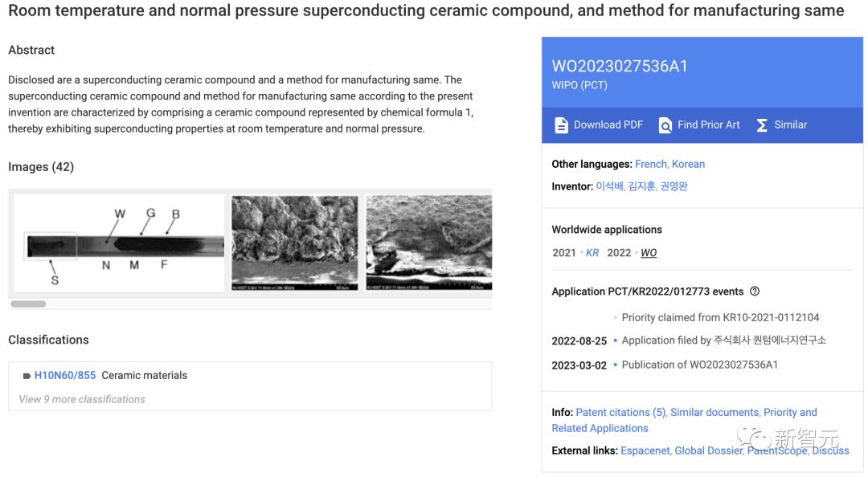This screenshot has height=477, width=868.
Task: Click the first inventor name 이석배
Action: [x=609, y=186]
